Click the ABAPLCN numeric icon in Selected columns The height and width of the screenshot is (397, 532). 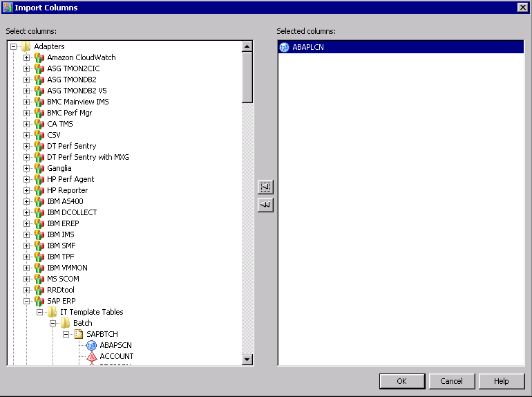[x=284, y=47]
